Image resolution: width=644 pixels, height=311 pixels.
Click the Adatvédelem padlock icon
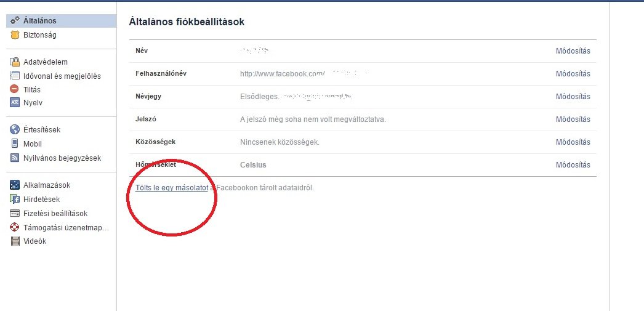tap(15, 62)
